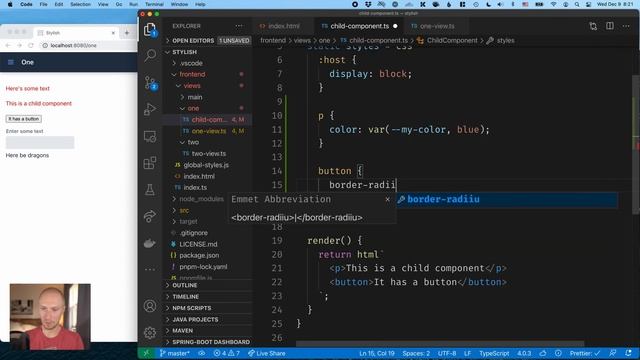640x360 pixels.
Task: Start Live Share from the status bar
Action: (x=267, y=353)
